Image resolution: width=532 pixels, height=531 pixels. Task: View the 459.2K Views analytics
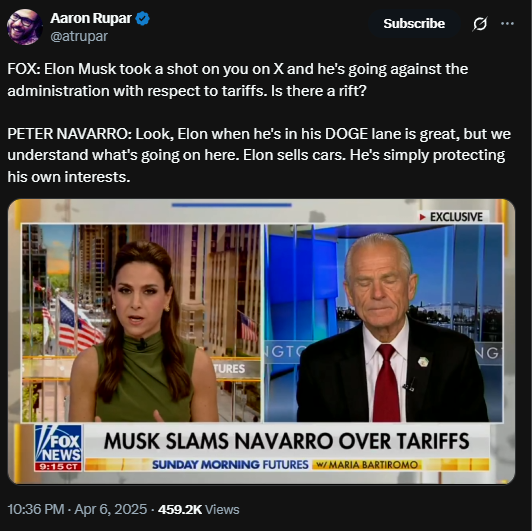tap(198, 509)
